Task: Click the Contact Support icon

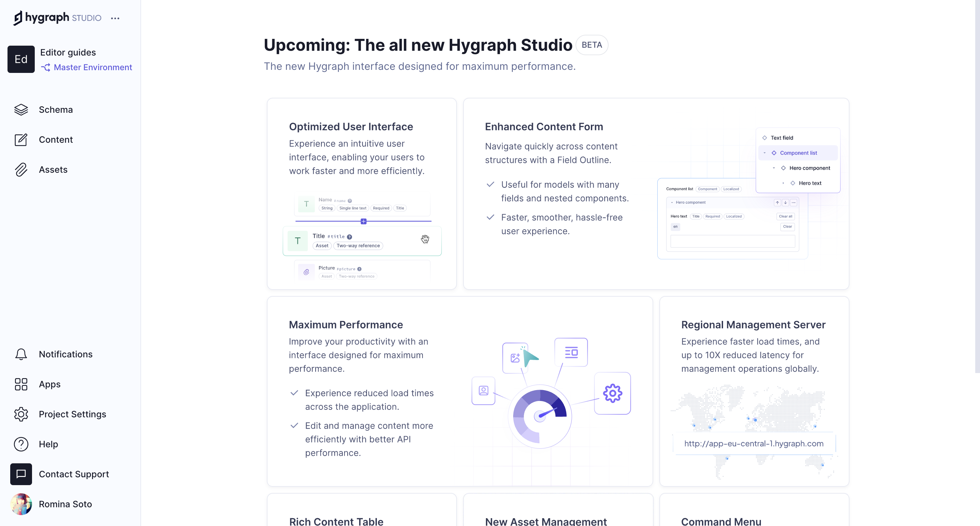Action: (x=21, y=474)
